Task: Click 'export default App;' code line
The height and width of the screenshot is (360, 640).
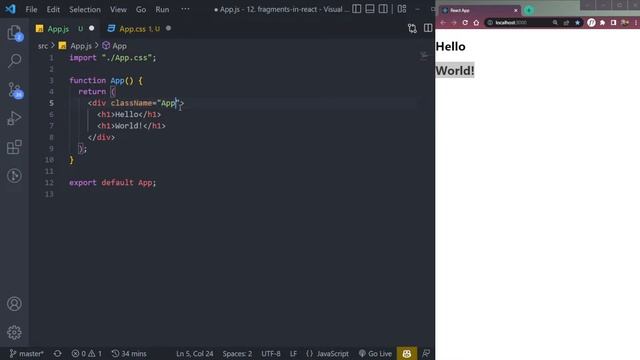Action: tap(113, 182)
